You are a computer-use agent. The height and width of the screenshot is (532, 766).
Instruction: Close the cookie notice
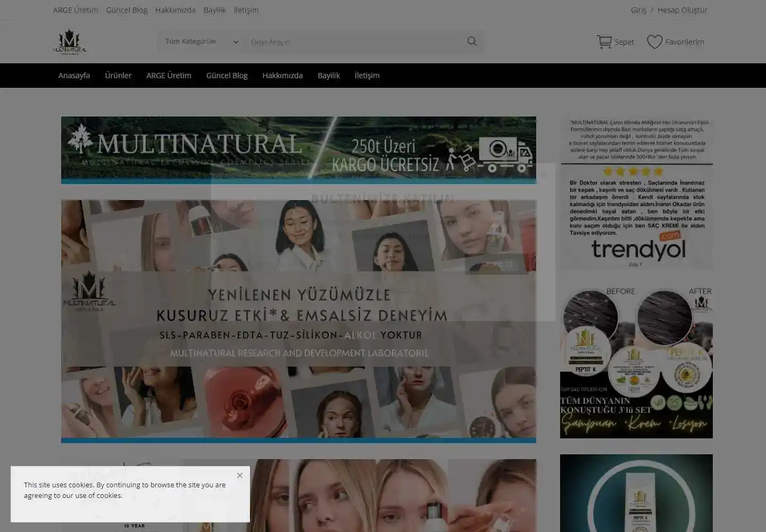pos(240,476)
